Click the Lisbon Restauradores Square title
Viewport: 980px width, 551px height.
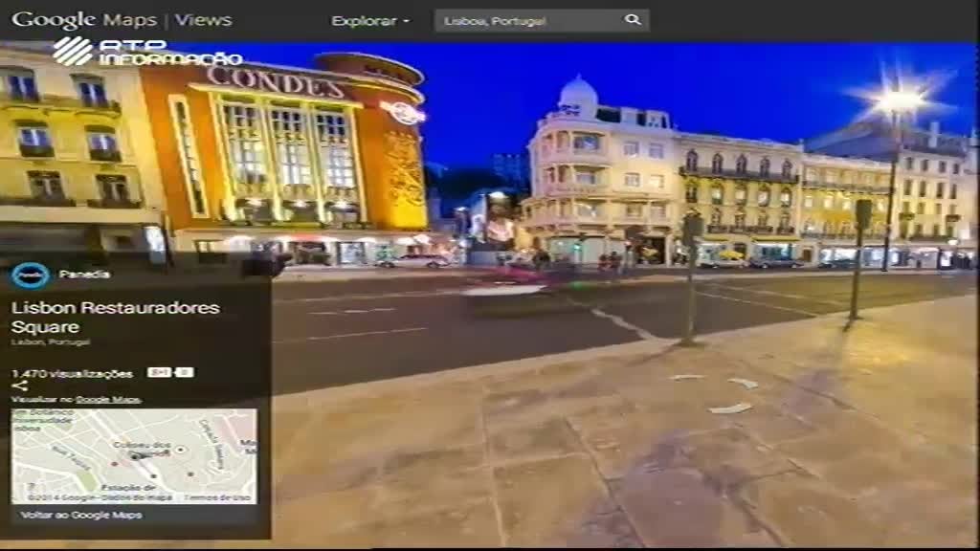pos(115,317)
